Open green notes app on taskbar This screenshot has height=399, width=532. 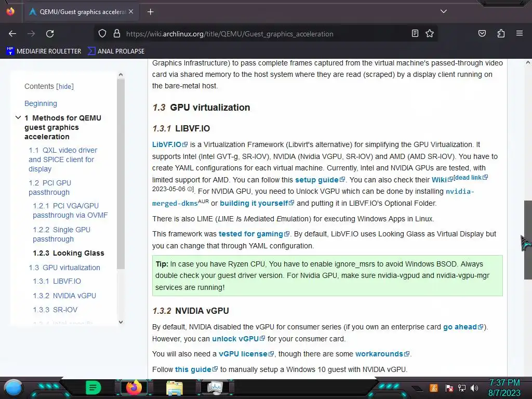tap(93, 388)
